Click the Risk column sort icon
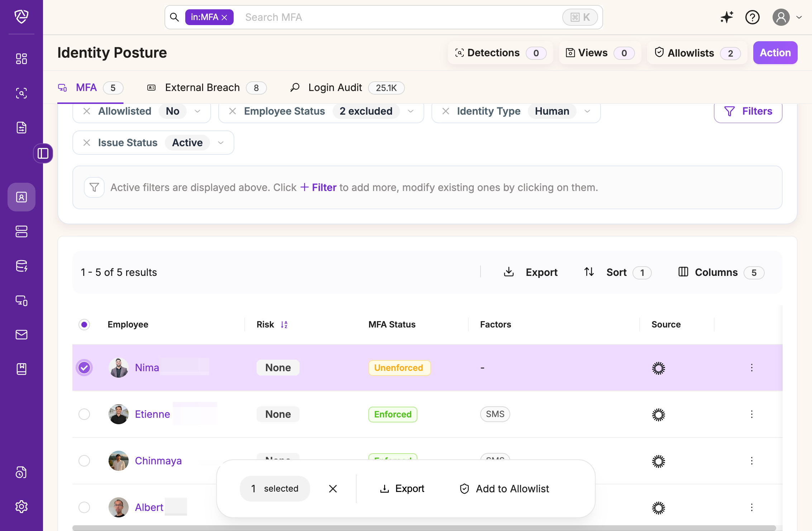 coord(284,325)
